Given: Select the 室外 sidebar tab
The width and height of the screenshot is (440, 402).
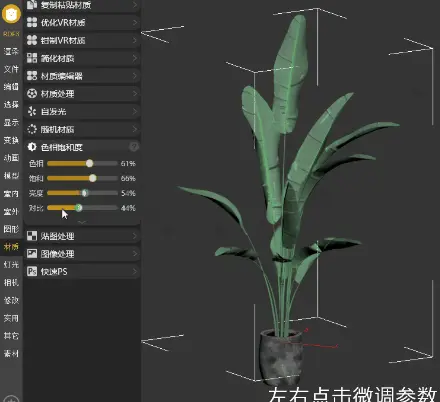Looking at the screenshot, I should point(11,211).
